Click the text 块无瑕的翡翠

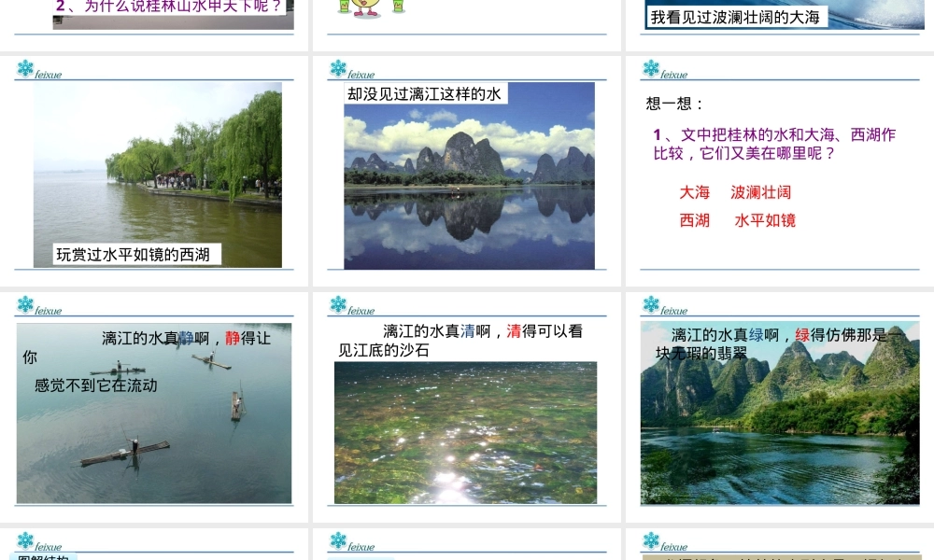(x=701, y=354)
